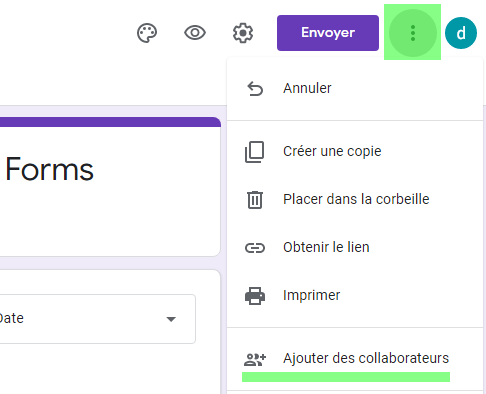
Task: Open the account avatar labeled d
Action: (x=461, y=33)
